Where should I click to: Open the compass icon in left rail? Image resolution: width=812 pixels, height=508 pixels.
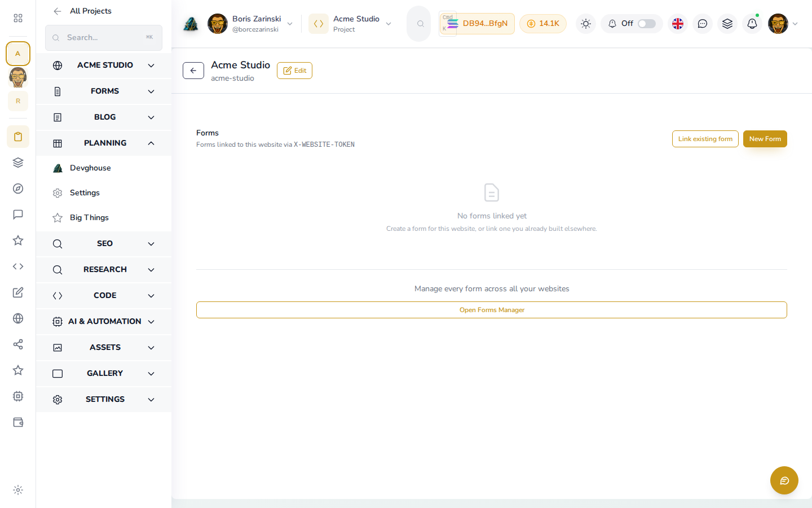(x=18, y=189)
